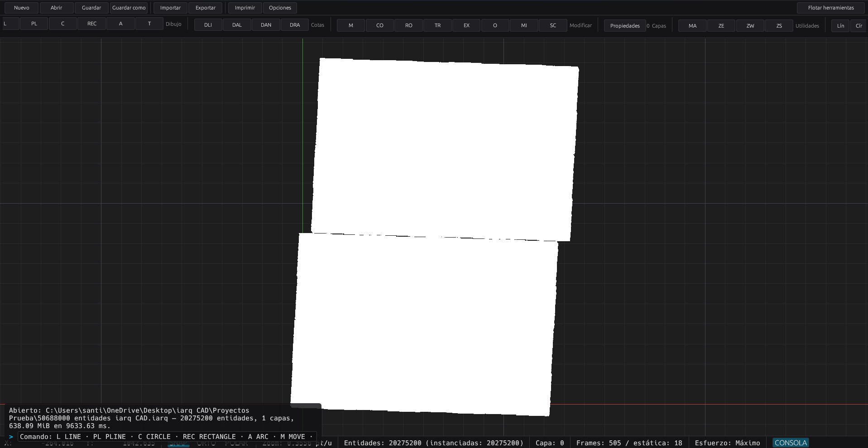This screenshot has width=868, height=448.
Task: Select the REC rectangle tool
Action: [x=92, y=24]
